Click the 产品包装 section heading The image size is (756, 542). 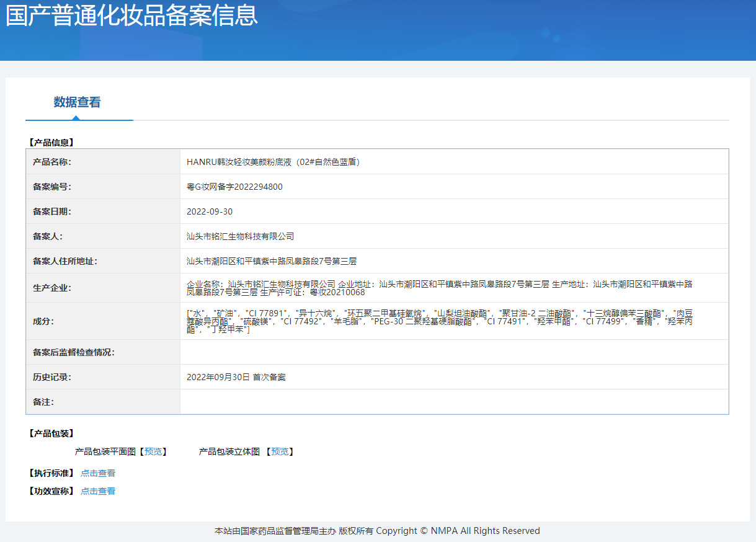51,433
